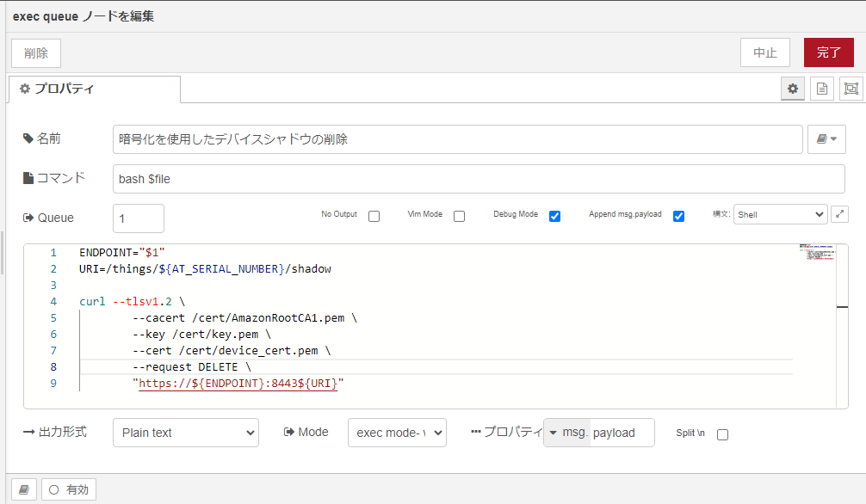
Task: Open node description document icon
Action: point(822,89)
